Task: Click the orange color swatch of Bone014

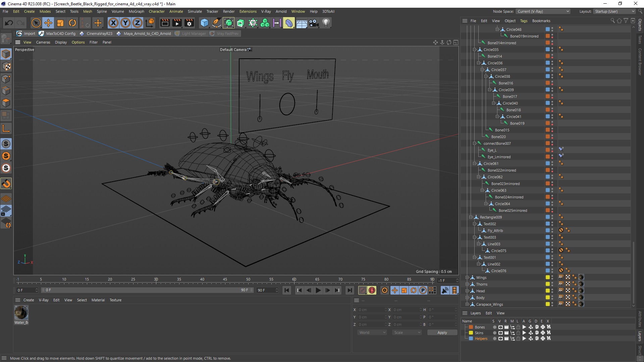Action: coord(548,56)
